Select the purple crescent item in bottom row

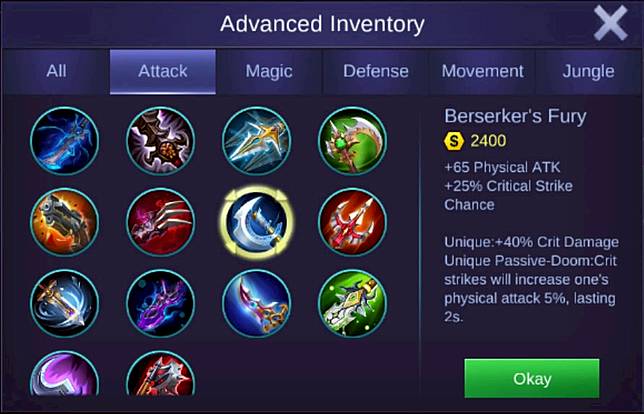click(64, 373)
